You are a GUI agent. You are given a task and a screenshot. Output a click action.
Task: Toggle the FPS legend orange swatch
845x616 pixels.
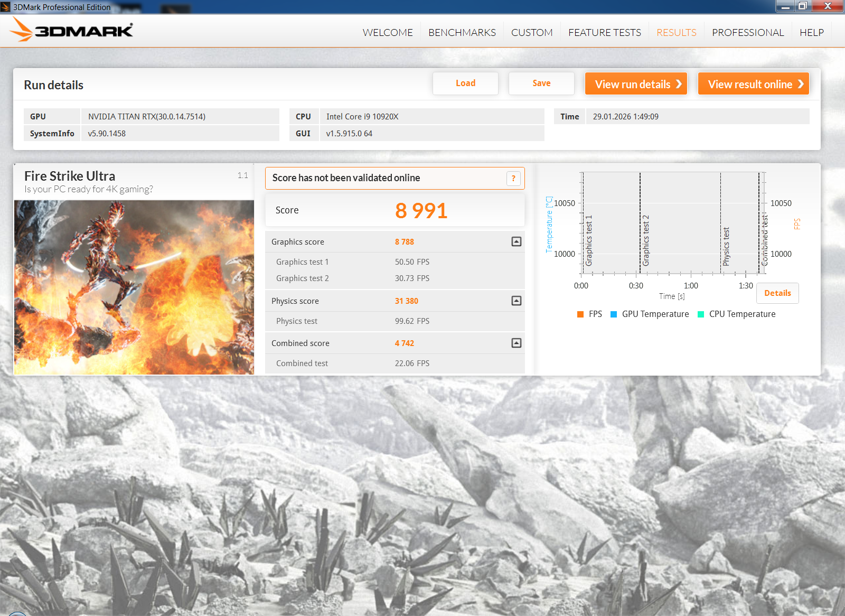pyautogui.click(x=580, y=314)
